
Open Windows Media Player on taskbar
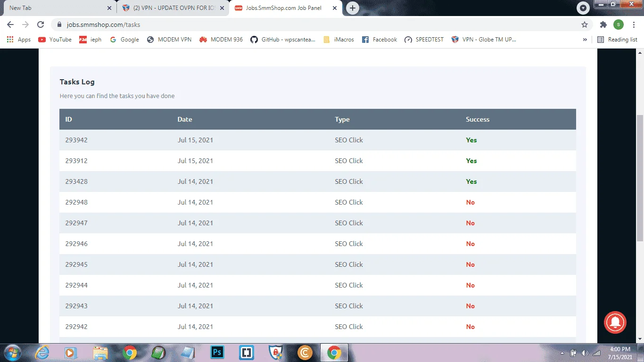[x=71, y=353]
